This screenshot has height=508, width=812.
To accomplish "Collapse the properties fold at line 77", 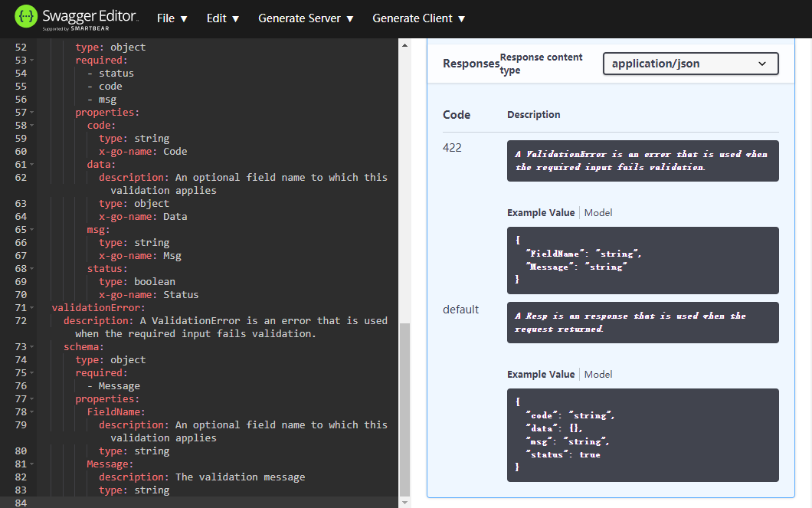I will (x=32, y=399).
